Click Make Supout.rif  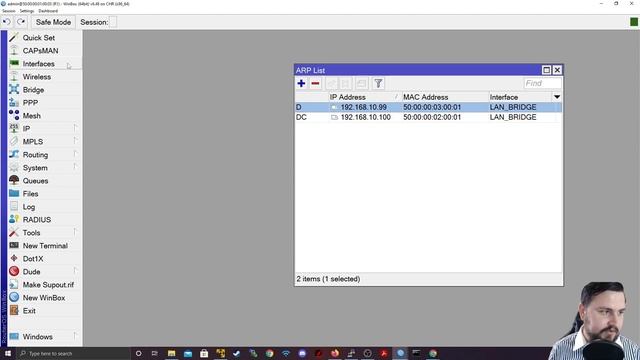[x=48, y=285]
